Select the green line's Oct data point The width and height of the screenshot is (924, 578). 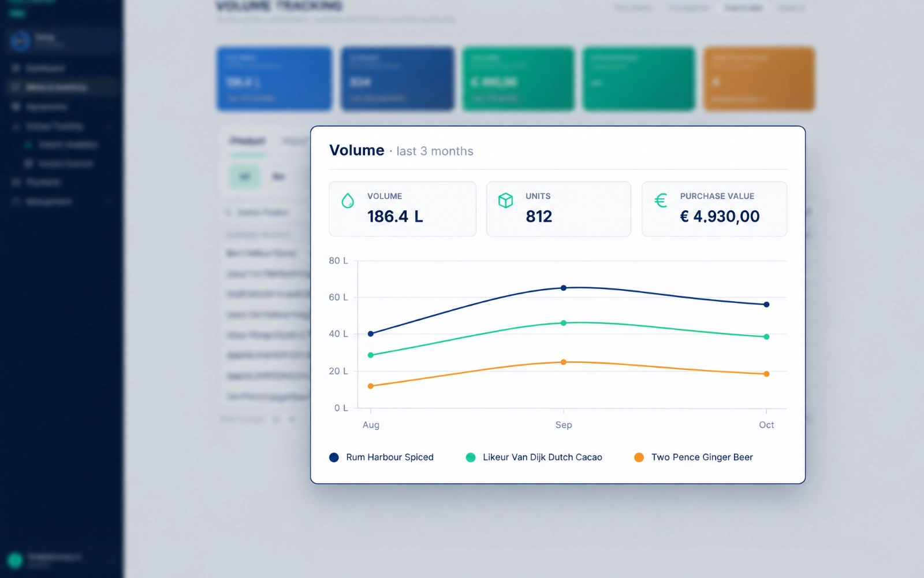point(766,337)
